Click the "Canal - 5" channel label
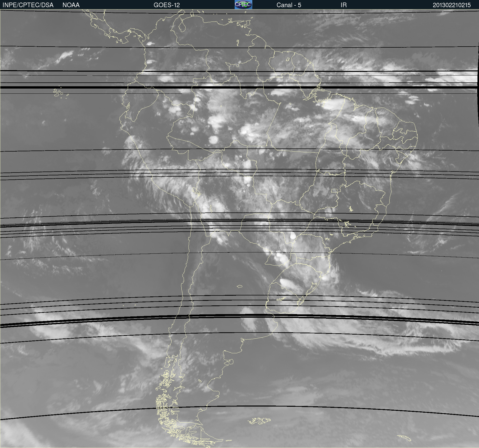The height and width of the screenshot is (448, 479). 289,5
